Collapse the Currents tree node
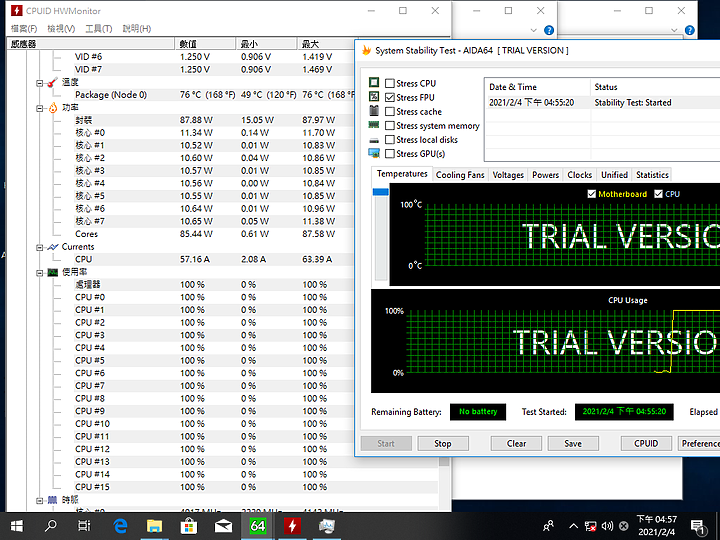Viewport: 720px width, 540px height. [x=39, y=248]
